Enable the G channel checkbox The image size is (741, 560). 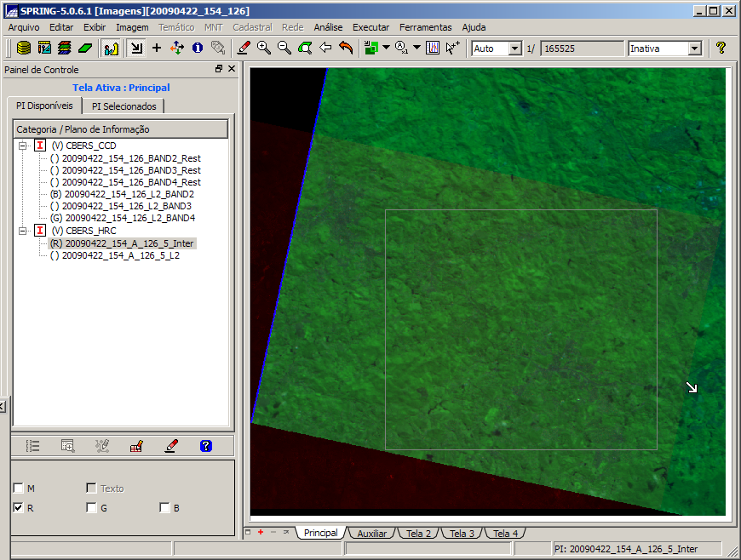click(x=91, y=508)
